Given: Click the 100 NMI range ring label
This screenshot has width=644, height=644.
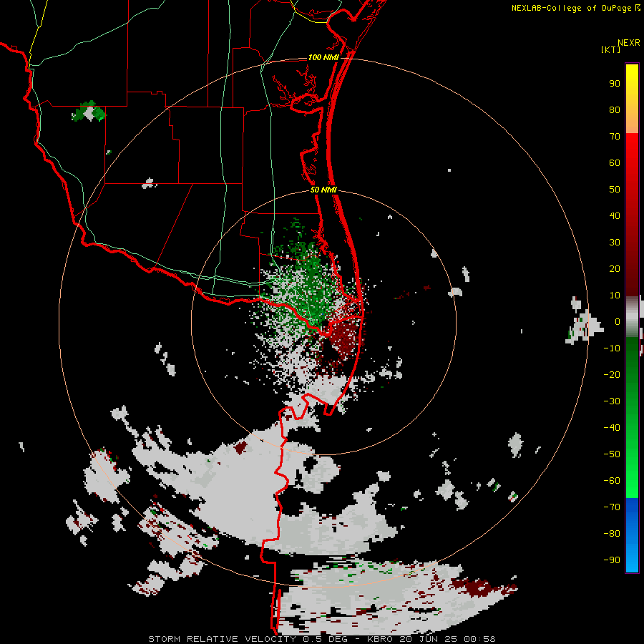Looking at the screenshot, I should tap(323, 57).
